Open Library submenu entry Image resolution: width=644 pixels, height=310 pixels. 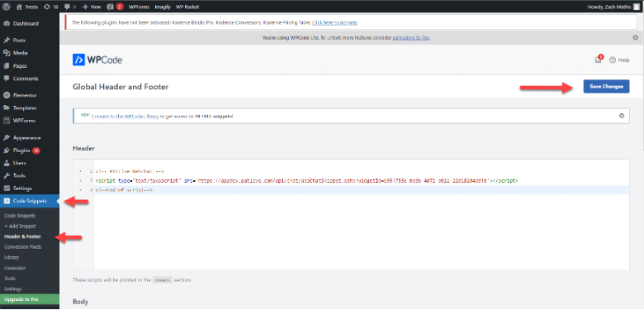(x=12, y=257)
